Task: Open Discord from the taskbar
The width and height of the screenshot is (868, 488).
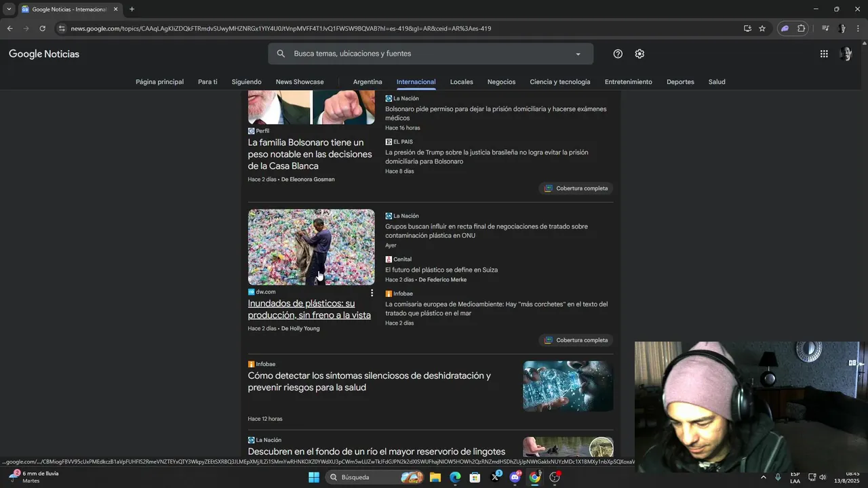Action: [515, 477]
